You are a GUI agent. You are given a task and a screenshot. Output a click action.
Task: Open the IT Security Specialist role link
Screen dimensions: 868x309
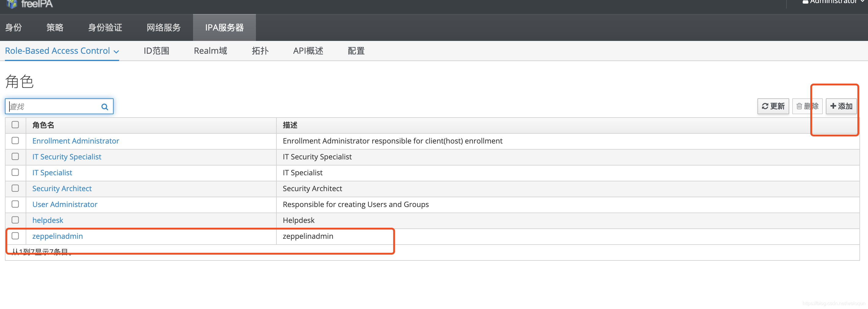tap(67, 157)
